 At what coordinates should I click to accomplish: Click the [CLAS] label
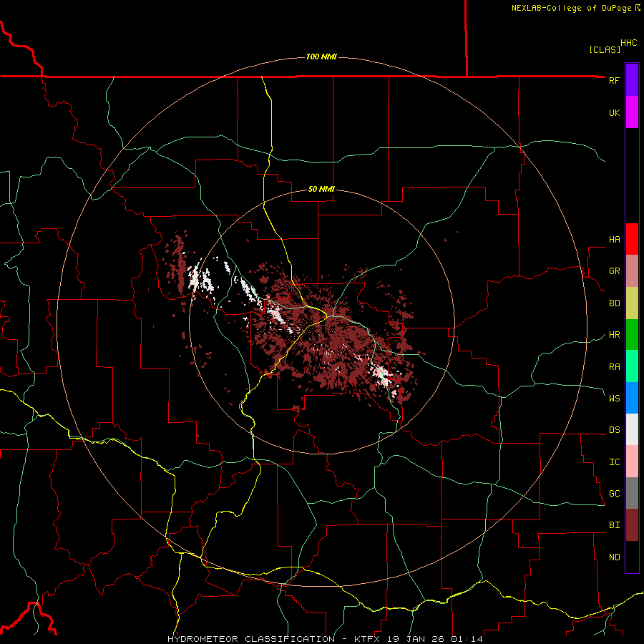(x=605, y=49)
